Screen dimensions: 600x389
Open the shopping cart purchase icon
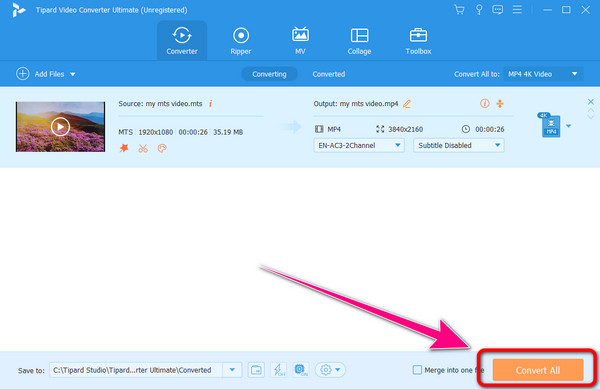click(460, 10)
